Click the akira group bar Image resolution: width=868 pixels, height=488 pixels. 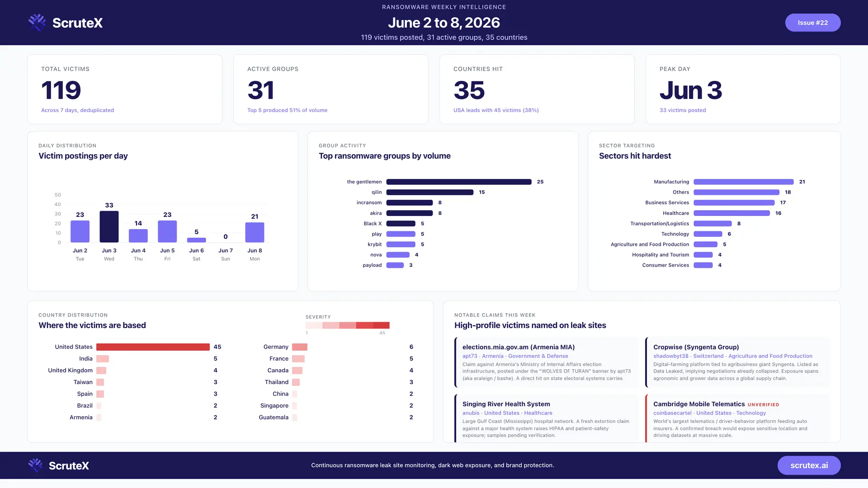(x=410, y=213)
